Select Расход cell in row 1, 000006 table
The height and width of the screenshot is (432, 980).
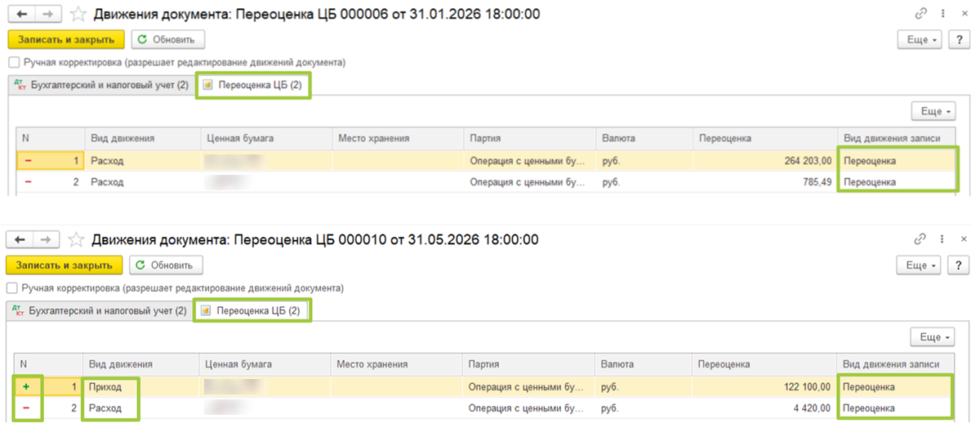coord(143,161)
